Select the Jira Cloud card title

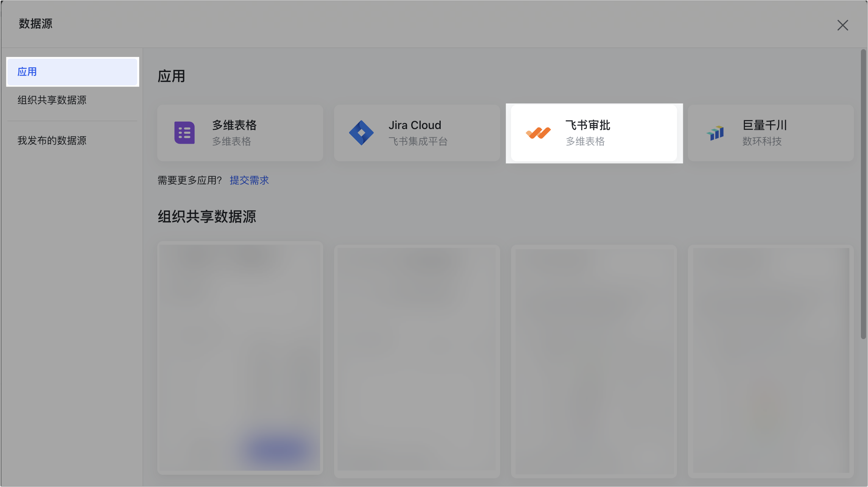(x=415, y=125)
